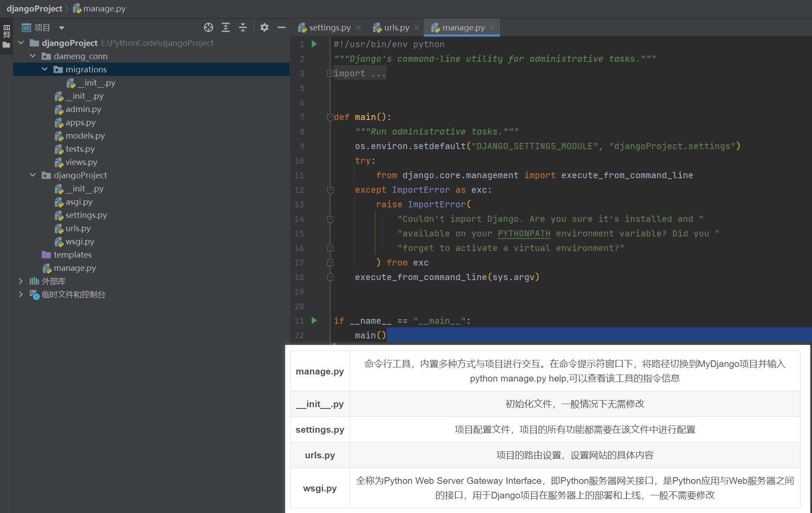
Task: Collapse the inner djangoProject package chevron
Action: tap(33, 175)
